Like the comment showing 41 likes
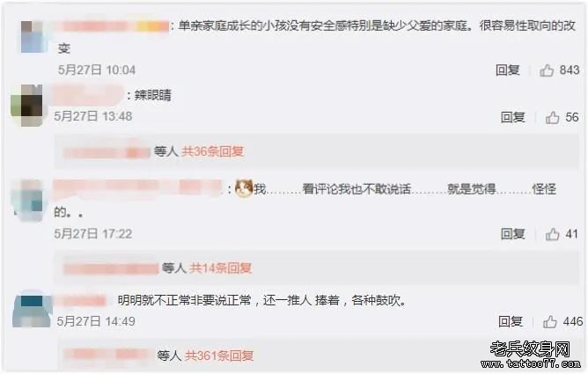This screenshot has height=374, width=588. pyautogui.click(x=552, y=234)
